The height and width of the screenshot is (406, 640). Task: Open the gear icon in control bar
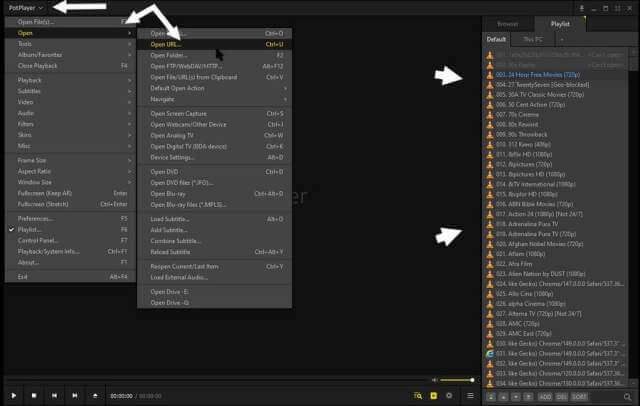(x=449, y=395)
